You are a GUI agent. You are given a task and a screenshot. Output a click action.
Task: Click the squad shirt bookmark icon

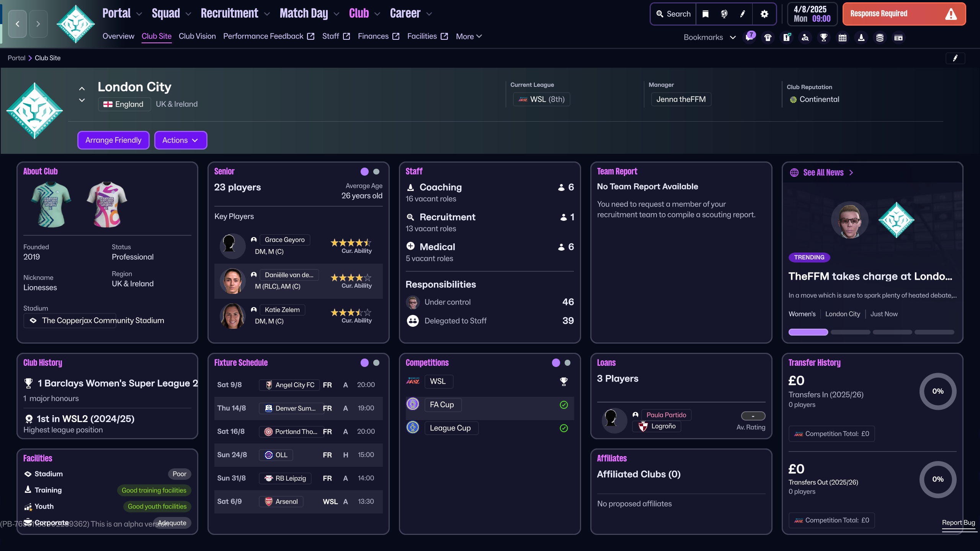(768, 37)
